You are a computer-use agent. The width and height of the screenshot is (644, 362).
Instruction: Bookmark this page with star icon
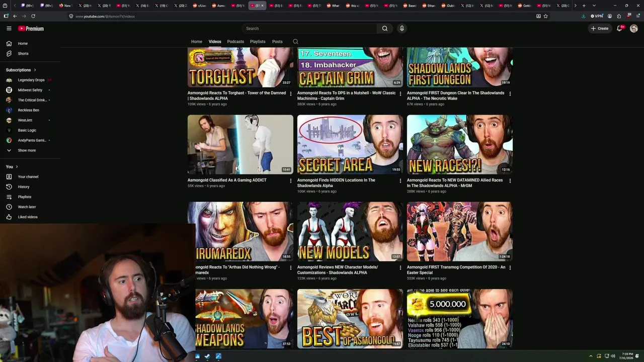(x=546, y=16)
